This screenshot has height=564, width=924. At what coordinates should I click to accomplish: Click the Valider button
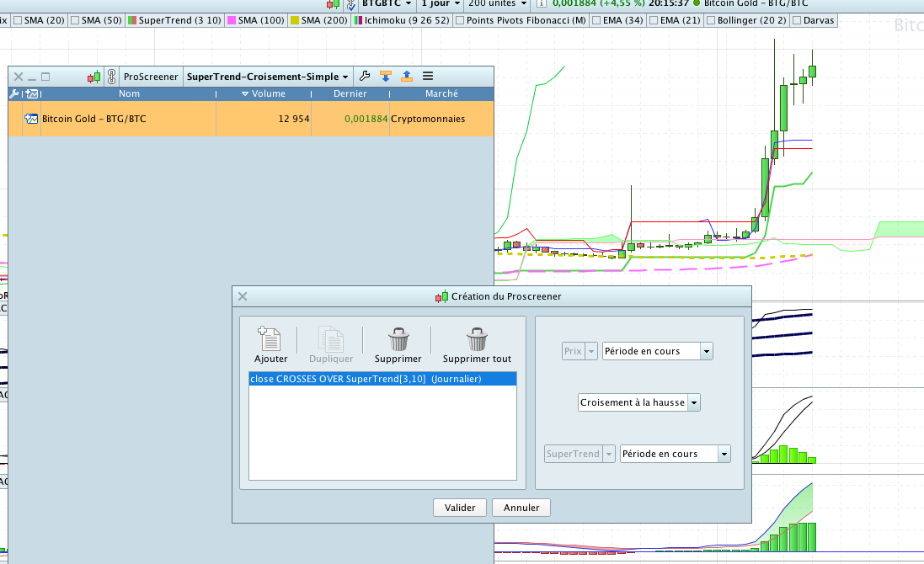(460, 508)
